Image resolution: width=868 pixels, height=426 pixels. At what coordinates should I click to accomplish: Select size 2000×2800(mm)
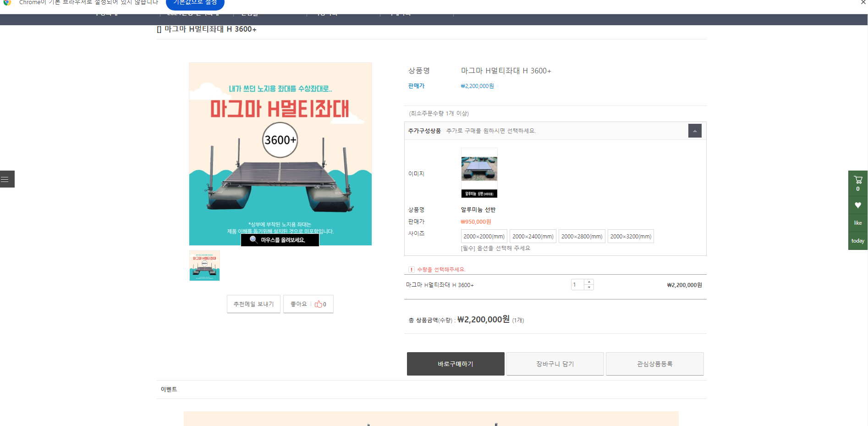click(x=582, y=236)
